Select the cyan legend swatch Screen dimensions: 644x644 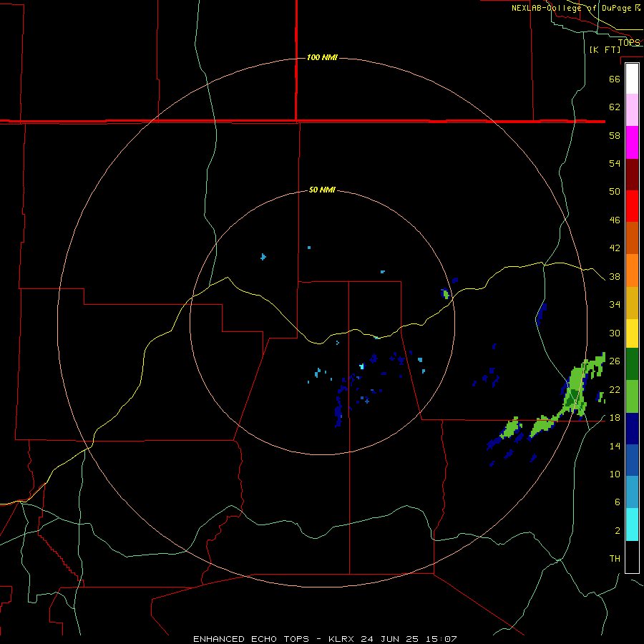click(x=632, y=525)
